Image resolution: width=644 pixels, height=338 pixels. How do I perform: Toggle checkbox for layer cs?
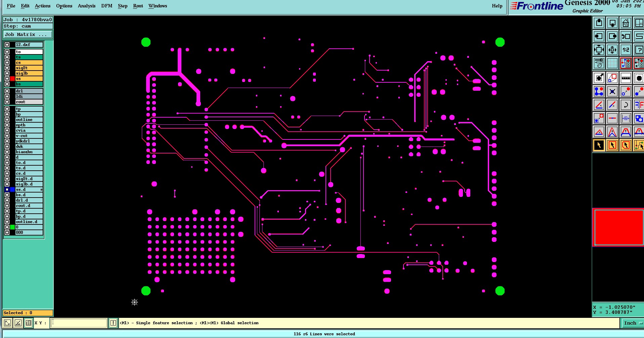pyautogui.click(x=7, y=62)
